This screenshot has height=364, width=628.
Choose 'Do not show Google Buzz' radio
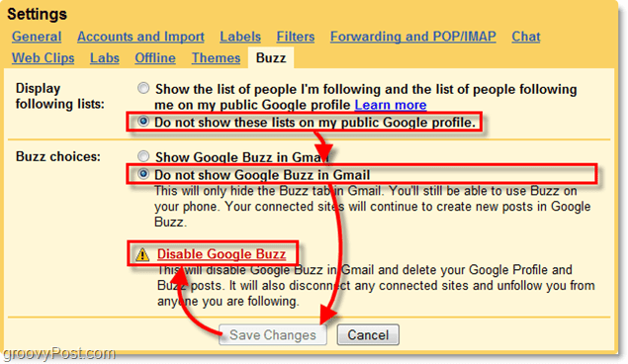pyautogui.click(x=143, y=174)
